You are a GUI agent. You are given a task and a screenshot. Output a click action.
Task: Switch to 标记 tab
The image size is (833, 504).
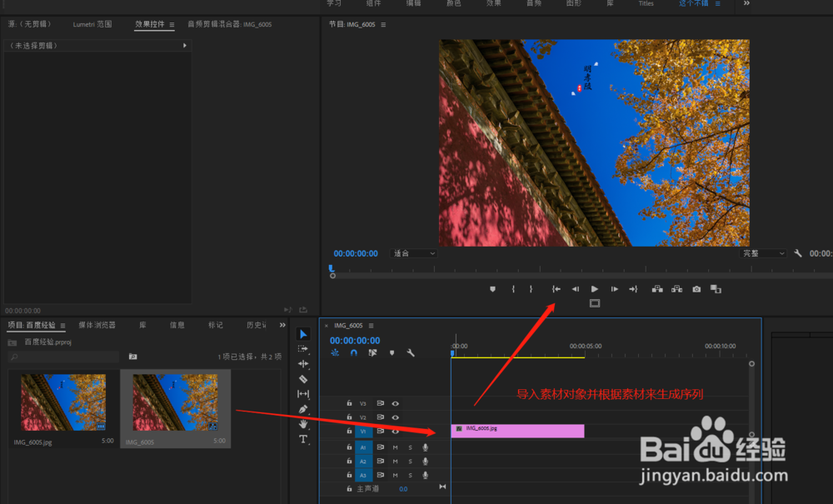[216, 325]
